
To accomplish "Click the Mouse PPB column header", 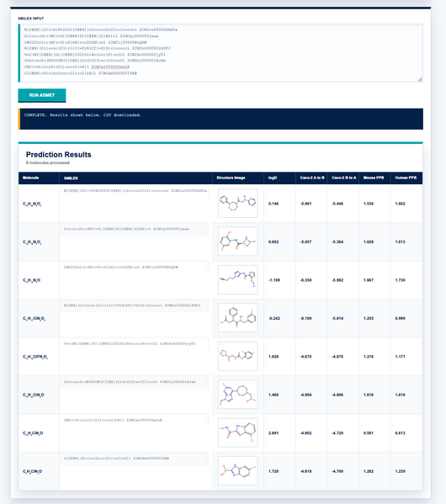I will [x=374, y=178].
